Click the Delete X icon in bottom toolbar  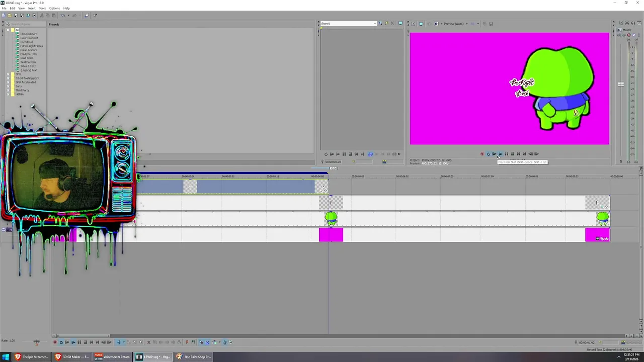(x=148, y=342)
